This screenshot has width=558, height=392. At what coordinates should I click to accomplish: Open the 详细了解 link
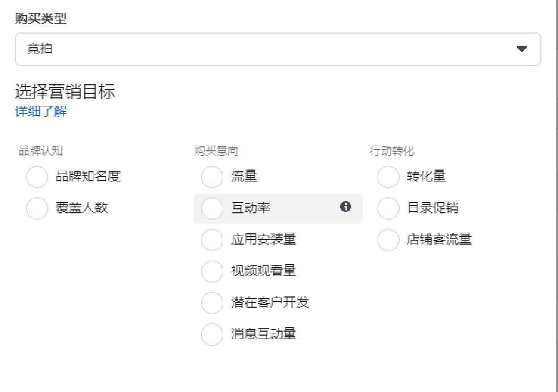40,111
